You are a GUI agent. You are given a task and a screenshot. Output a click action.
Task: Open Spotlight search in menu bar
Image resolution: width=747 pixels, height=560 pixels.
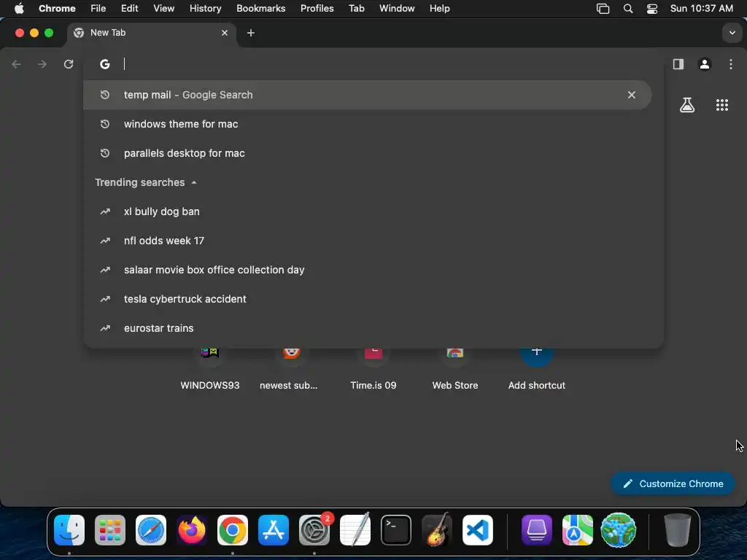point(628,9)
